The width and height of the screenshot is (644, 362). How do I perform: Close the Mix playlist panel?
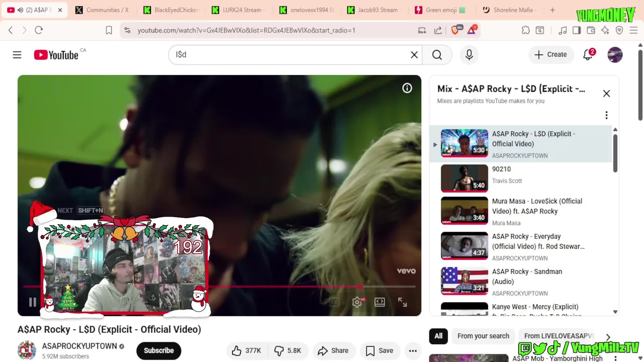tap(606, 94)
